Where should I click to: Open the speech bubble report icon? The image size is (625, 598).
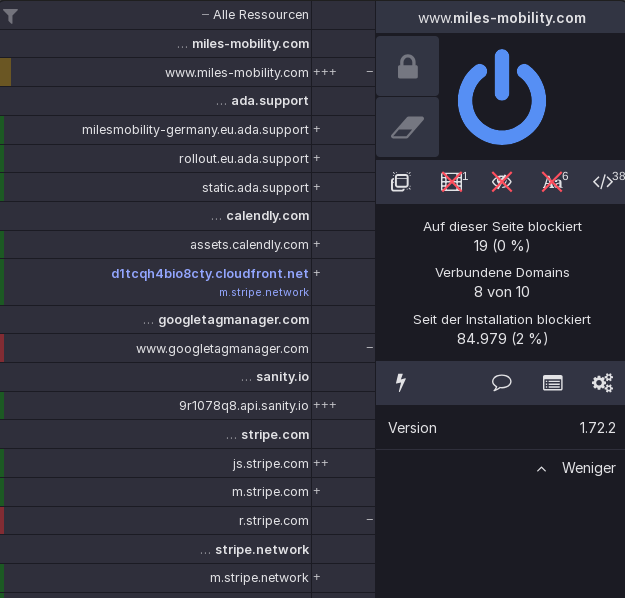[501, 383]
